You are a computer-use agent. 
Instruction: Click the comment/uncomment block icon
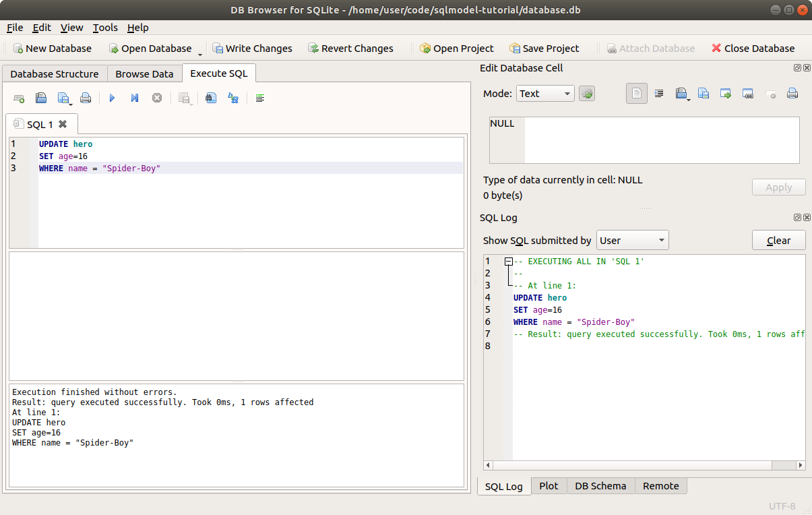[x=260, y=98]
